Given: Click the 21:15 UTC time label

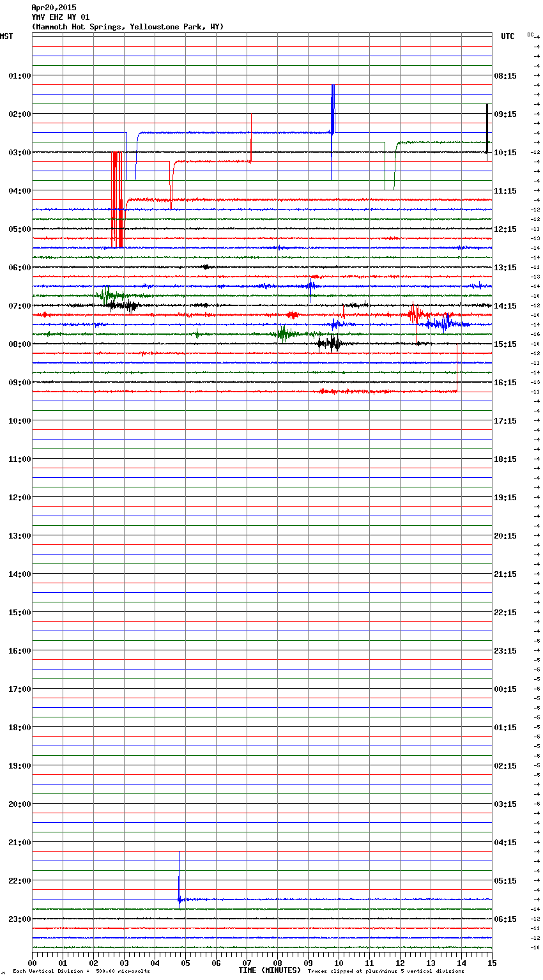Looking at the screenshot, I should coord(505,574).
